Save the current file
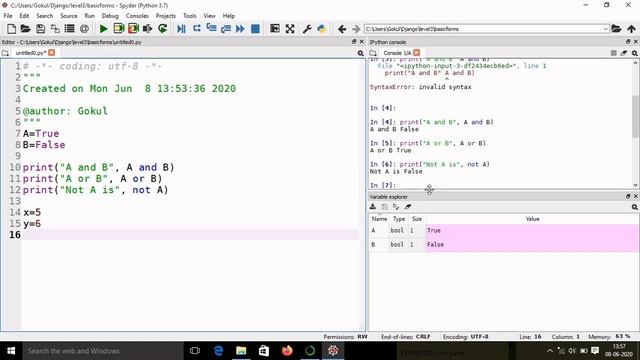This screenshot has height=360, width=640. click(x=40, y=29)
